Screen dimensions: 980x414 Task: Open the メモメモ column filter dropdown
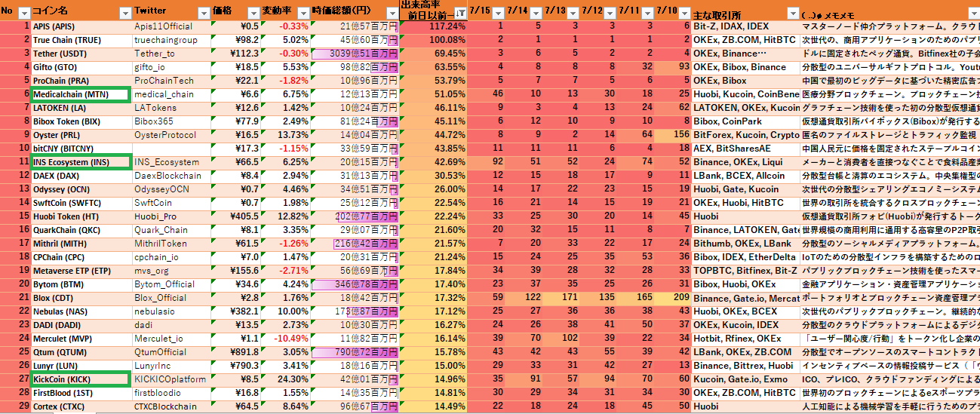tap(973, 13)
